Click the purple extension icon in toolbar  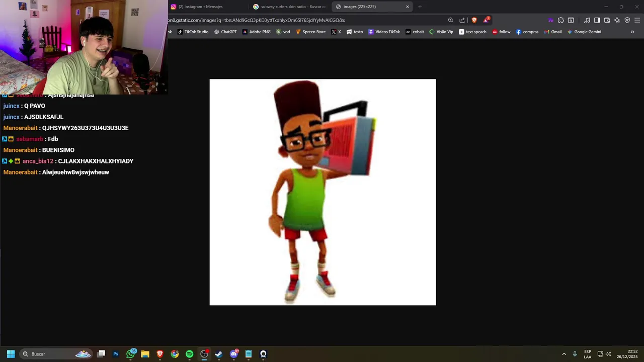point(550,20)
